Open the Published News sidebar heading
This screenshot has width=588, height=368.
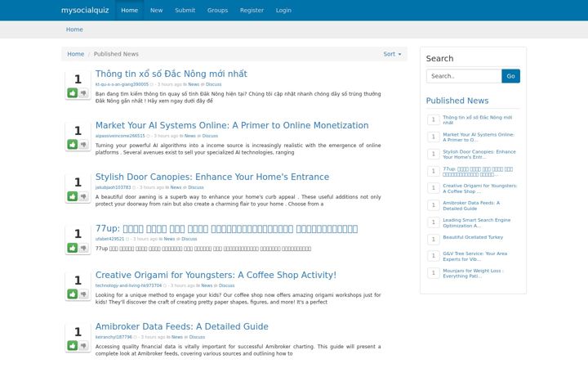pyautogui.click(x=457, y=101)
